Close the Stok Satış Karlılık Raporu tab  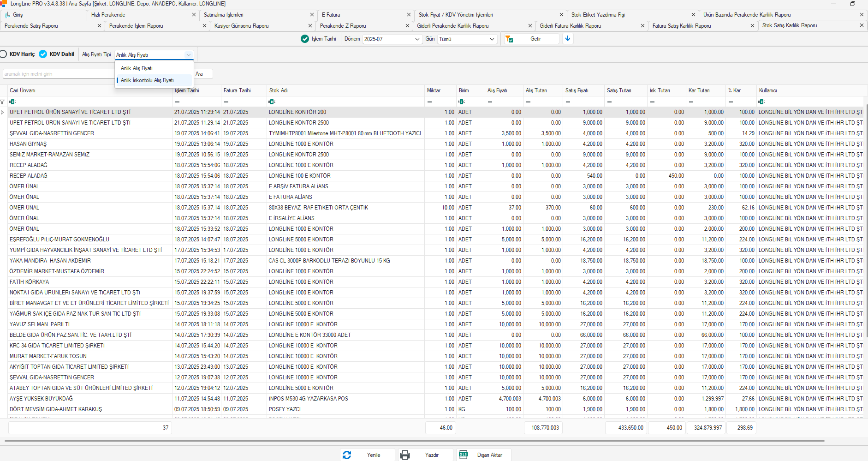[x=862, y=25]
